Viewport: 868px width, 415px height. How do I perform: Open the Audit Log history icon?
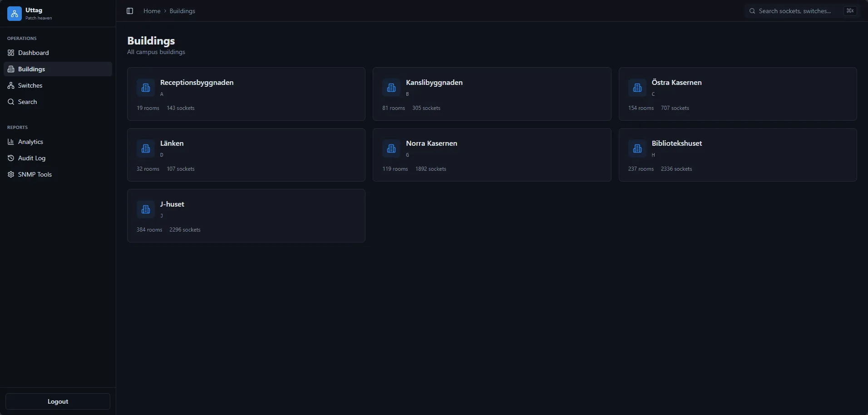point(11,158)
